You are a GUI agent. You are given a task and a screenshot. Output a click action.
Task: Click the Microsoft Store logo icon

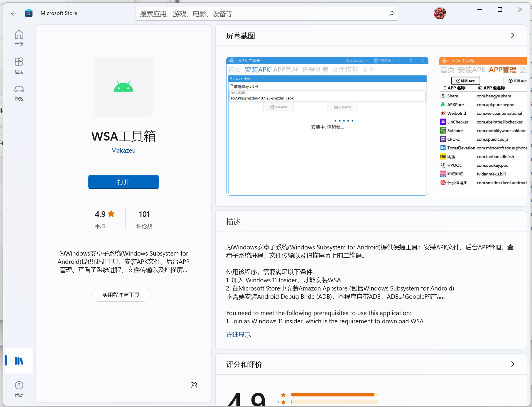pyautogui.click(x=29, y=13)
